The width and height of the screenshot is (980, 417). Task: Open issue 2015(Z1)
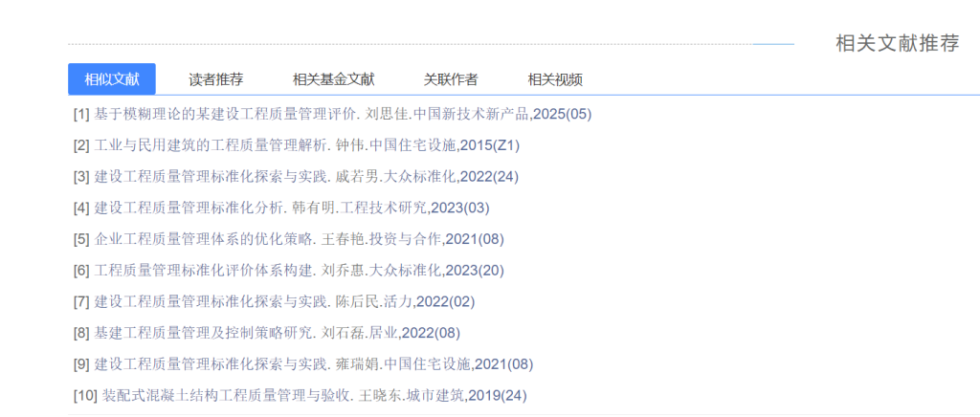490,145
